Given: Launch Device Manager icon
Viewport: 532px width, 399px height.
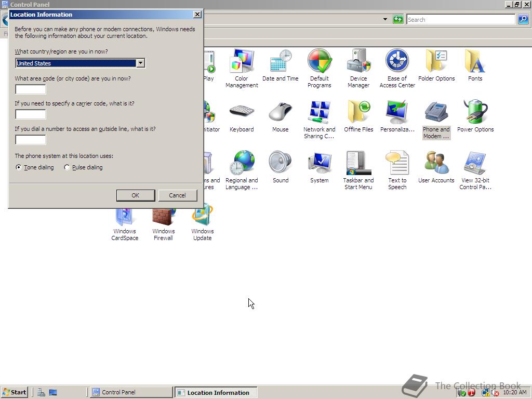Looking at the screenshot, I should click(x=358, y=69).
